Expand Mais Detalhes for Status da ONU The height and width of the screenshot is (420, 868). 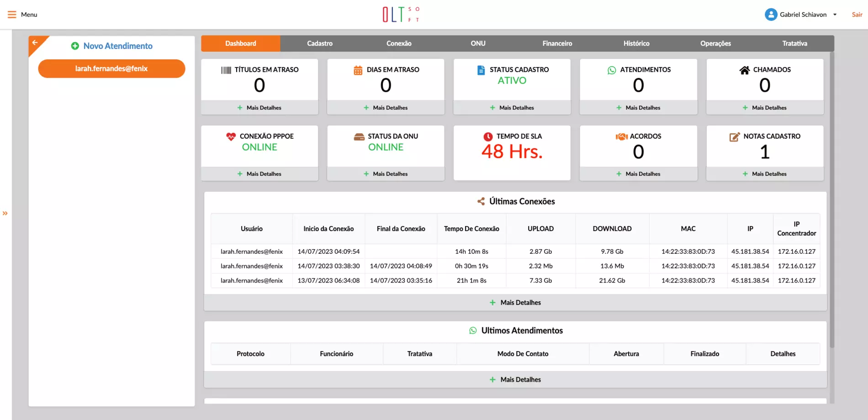(x=386, y=174)
